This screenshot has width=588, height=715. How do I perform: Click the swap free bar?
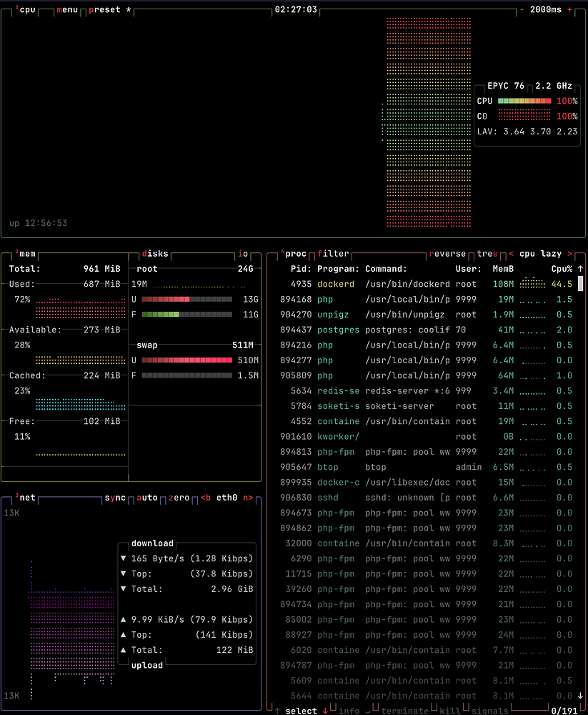pyautogui.click(x=187, y=375)
